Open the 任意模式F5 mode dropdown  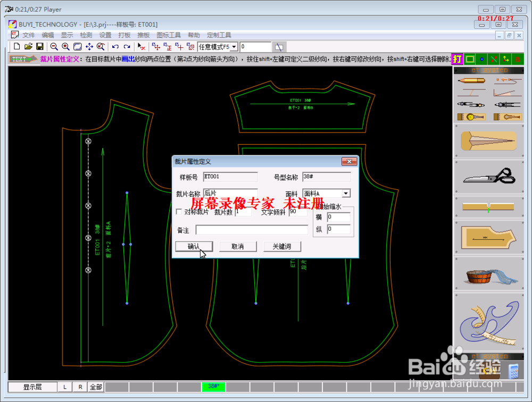pos(234,47)
